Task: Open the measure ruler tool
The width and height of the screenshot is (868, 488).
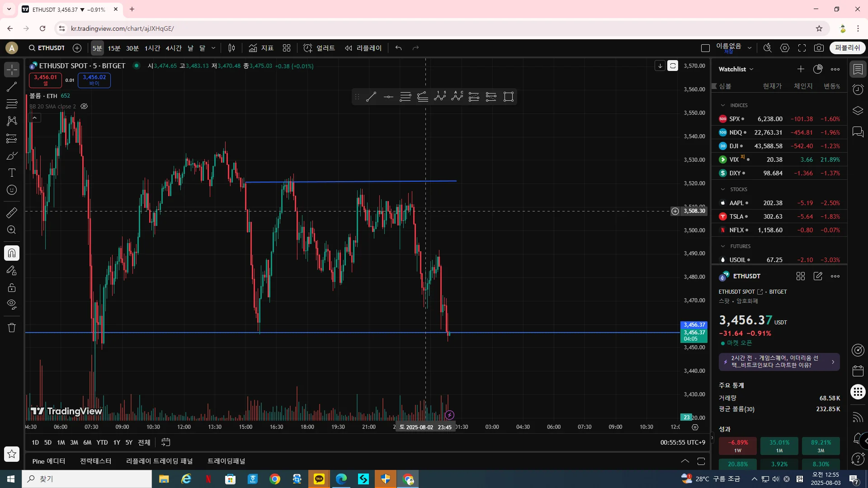Action: [12, 212]
